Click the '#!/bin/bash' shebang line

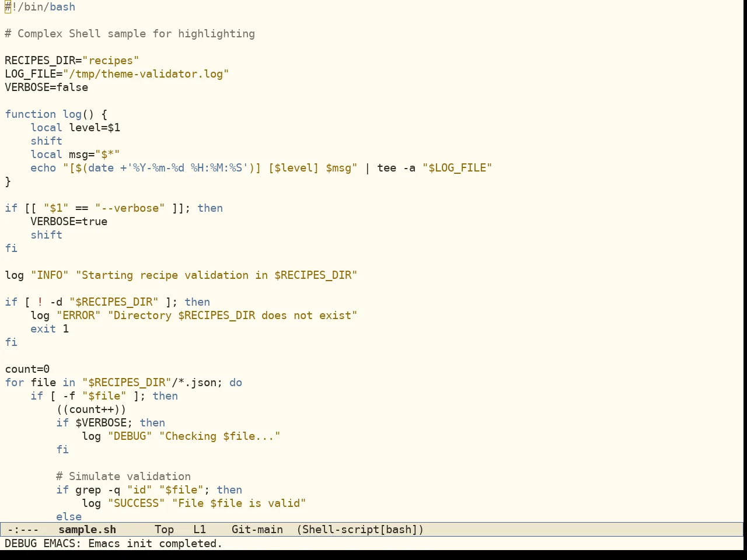40,7
